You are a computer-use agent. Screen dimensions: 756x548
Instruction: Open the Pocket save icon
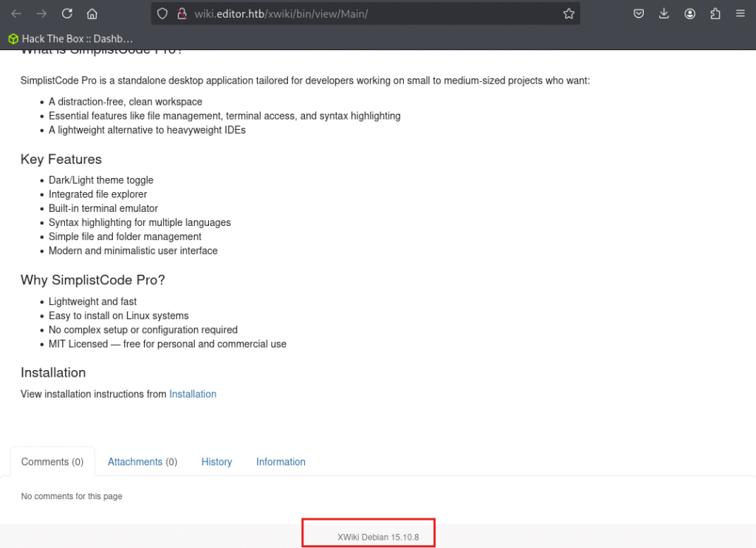tap(639, 13)
